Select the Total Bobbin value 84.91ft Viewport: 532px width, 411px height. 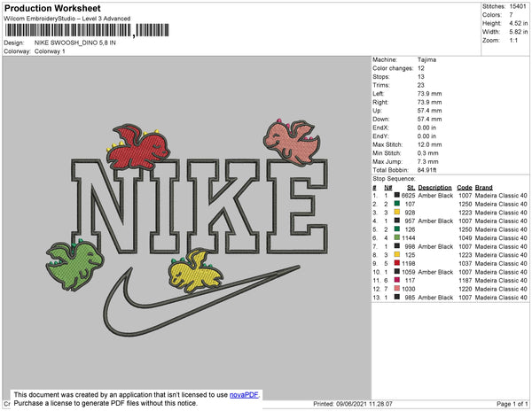(x=426, y=170)
